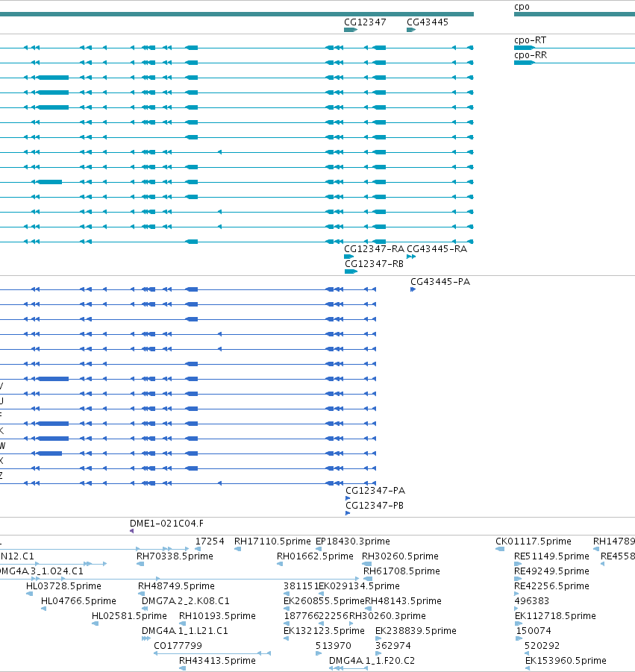Select the cpo-RT transcript label
Screen dimensions: 635x672
530,40
